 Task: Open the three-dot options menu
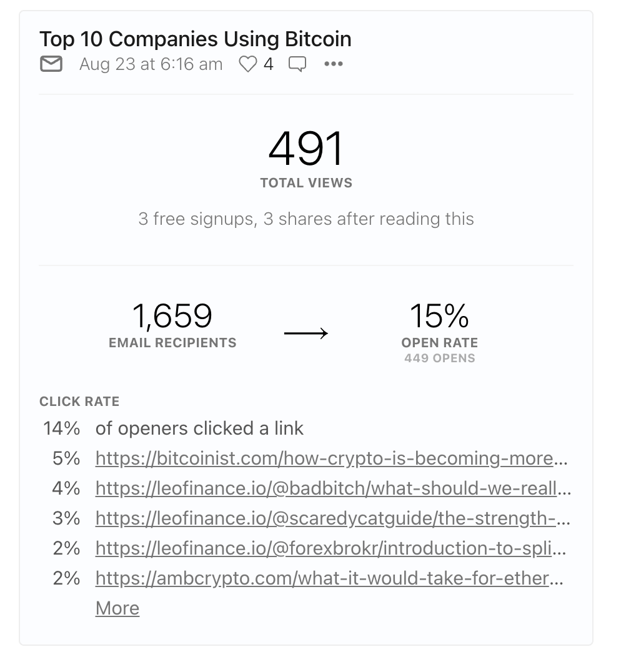pos(334,64)
